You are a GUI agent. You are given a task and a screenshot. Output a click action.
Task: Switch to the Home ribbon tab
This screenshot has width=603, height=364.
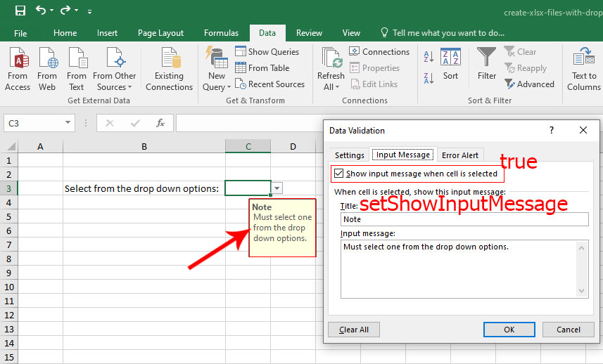coord(65,33)
